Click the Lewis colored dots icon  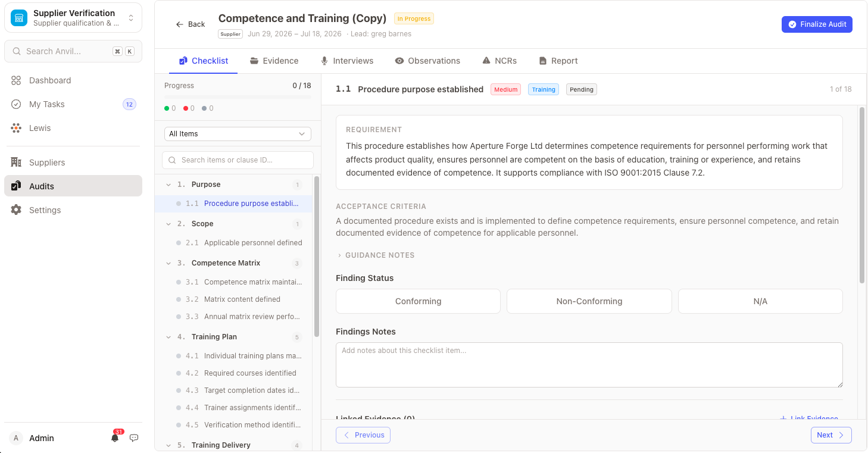pos(16,128)
